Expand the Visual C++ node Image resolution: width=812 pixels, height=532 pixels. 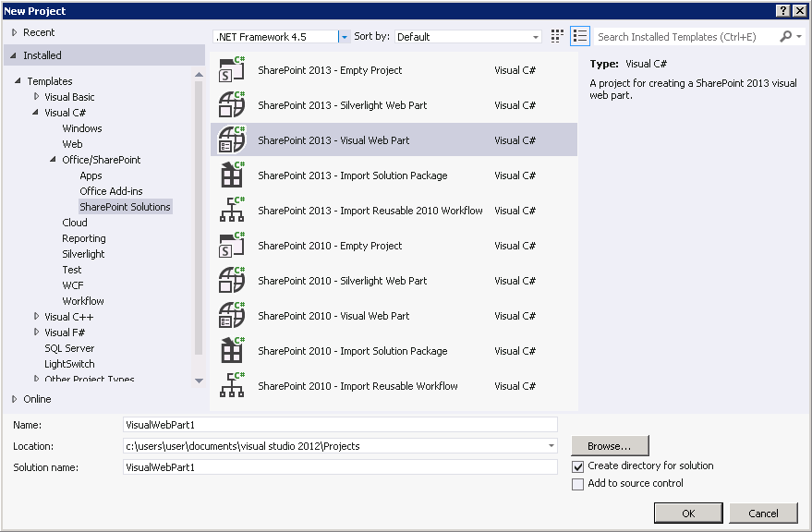tap(36, 316)
